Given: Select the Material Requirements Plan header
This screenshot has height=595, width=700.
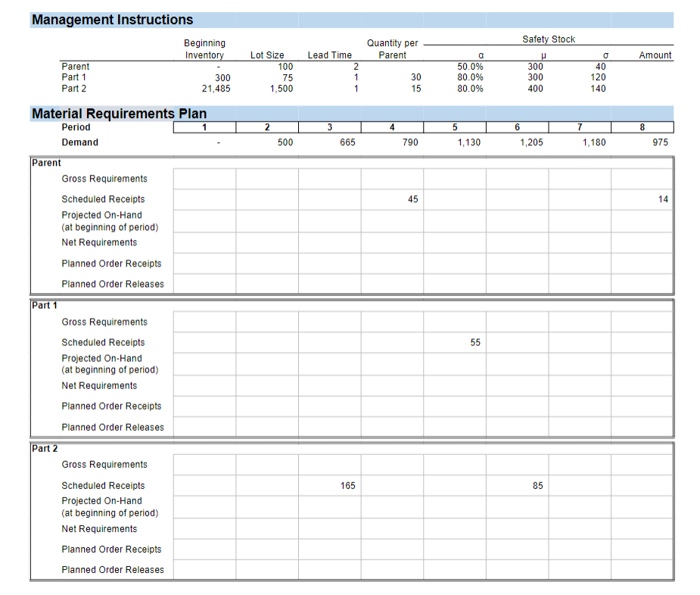Looking at the screenshot, I should 120,114.
